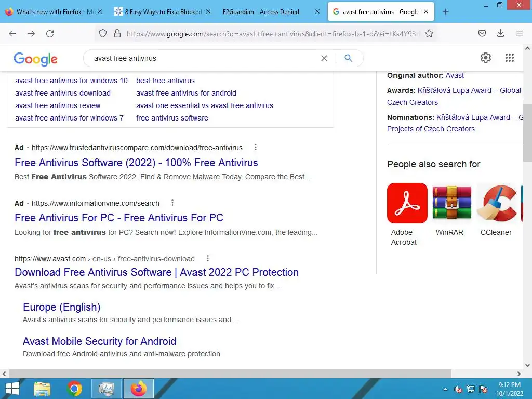The width and height of the screenshot is (532, 399).
Task: Open the tracking protection shield icon
Action: pyautogui.click(x=103, y=33)
